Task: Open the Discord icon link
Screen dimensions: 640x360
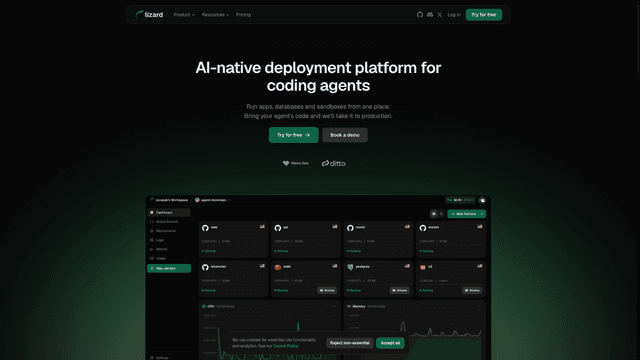Action: click(x=430, y=15)
